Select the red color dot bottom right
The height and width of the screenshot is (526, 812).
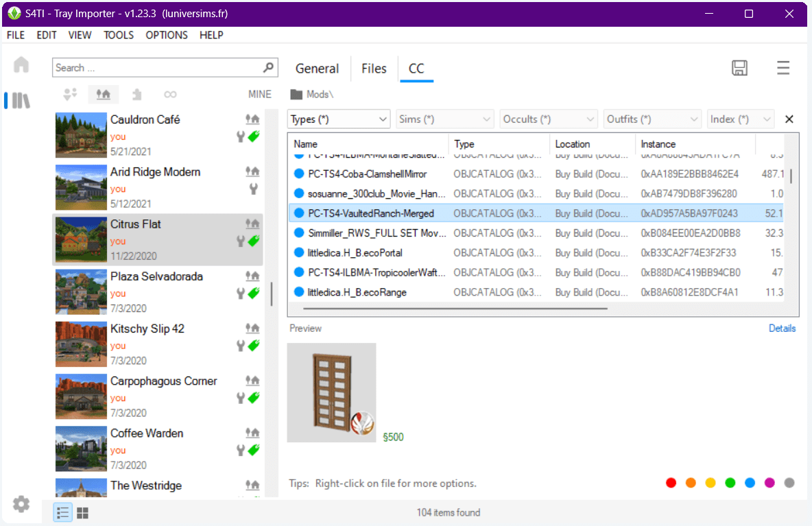(671, 483)
